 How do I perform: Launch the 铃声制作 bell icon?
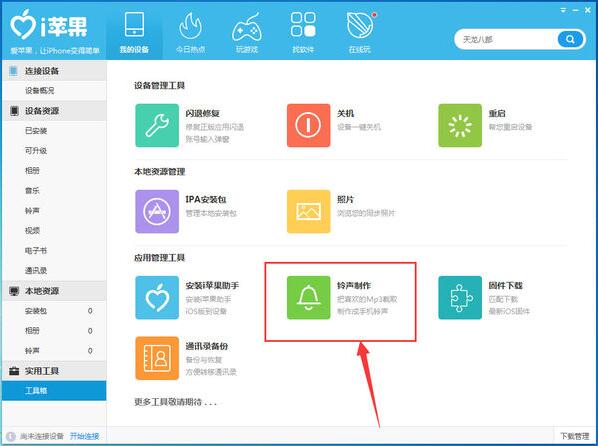(x=309, y=298)
